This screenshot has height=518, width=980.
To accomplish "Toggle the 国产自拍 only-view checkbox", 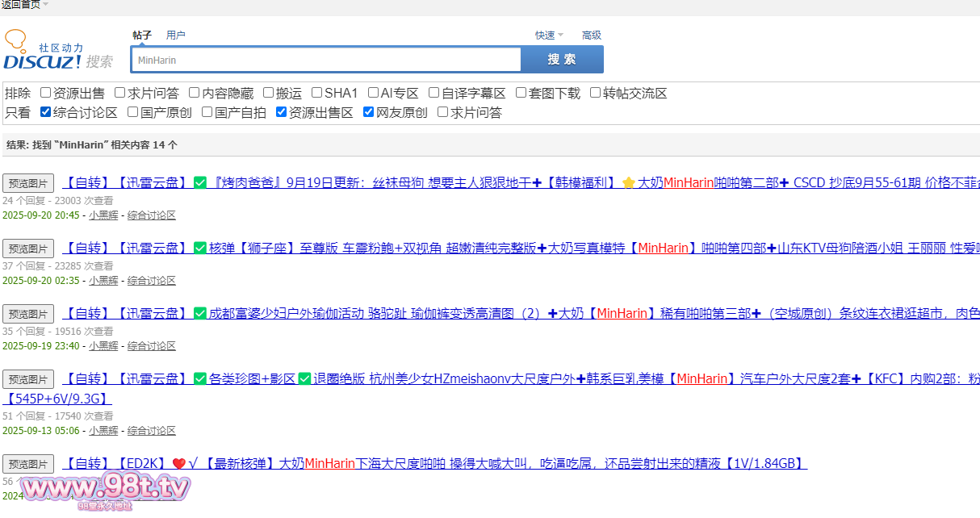I will tap(207, 112).
